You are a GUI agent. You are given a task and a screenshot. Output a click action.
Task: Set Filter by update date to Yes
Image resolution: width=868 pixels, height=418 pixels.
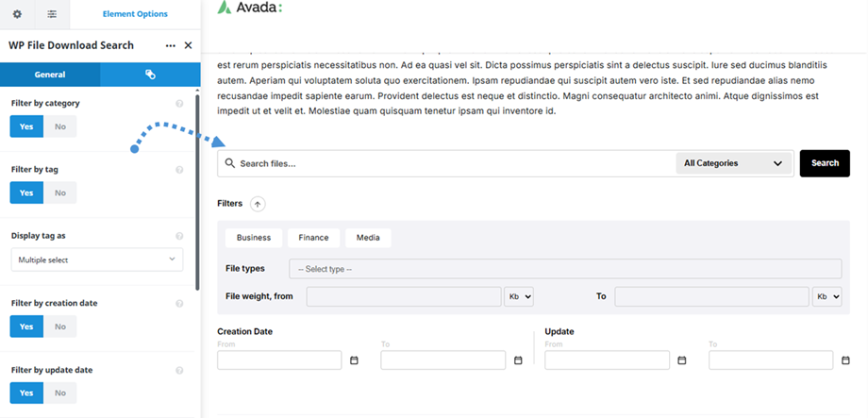point(26,393)
